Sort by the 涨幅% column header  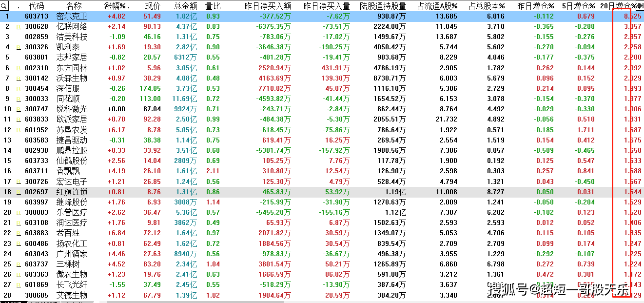coord(115,6)
